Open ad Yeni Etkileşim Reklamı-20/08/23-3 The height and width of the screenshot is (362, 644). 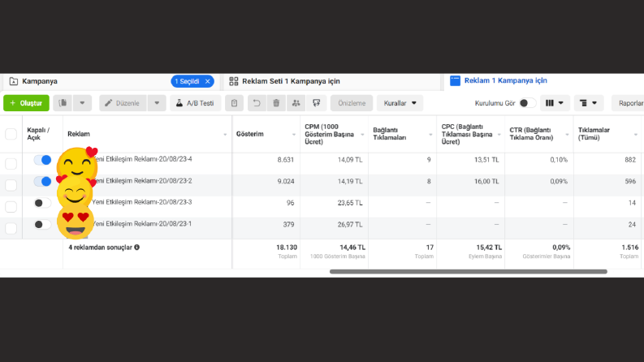142,202
